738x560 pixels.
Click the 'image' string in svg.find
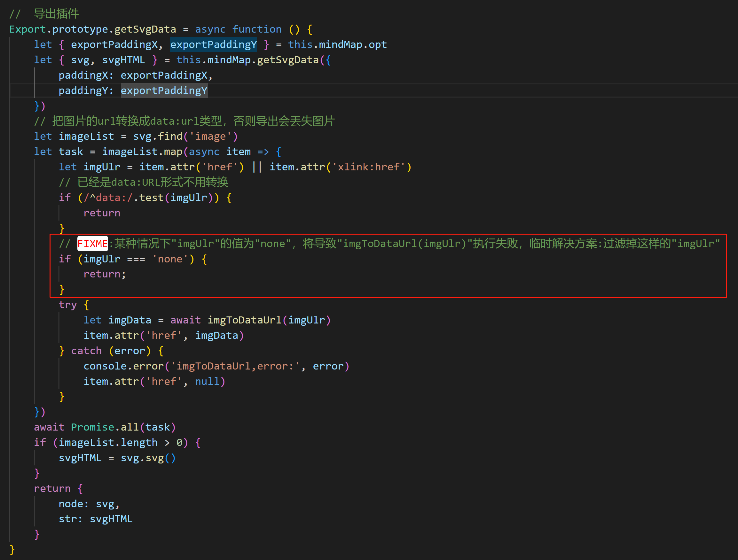click(211, 136)
